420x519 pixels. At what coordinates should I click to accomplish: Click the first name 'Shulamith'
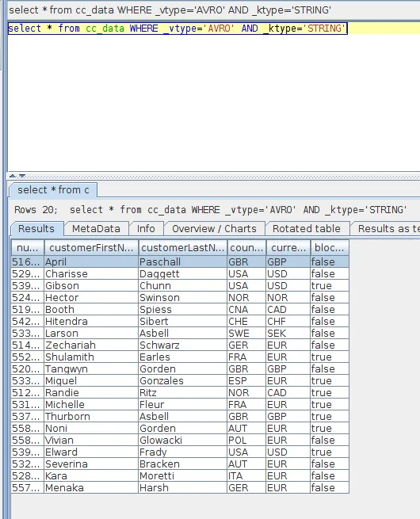pos(91,357)
